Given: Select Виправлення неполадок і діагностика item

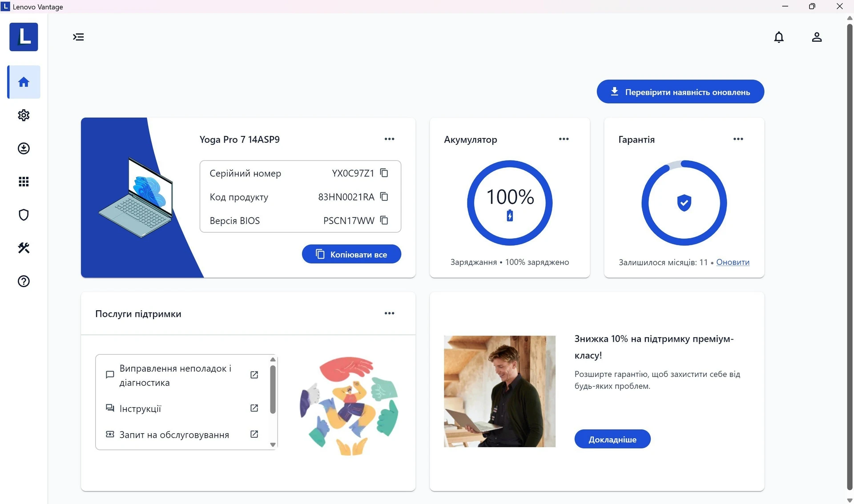Looking at the screenshot, I should coord(182,376).
